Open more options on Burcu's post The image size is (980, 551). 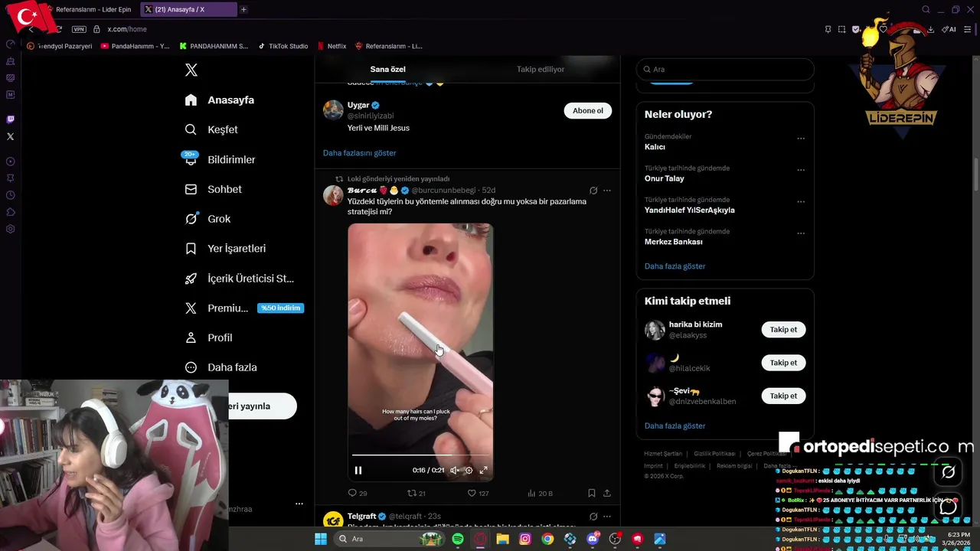[x=607, y=191]
